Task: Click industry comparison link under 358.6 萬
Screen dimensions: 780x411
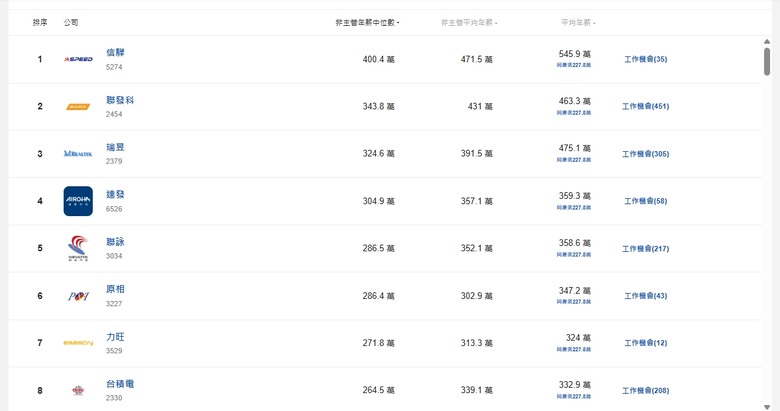Action: point(574,255)
